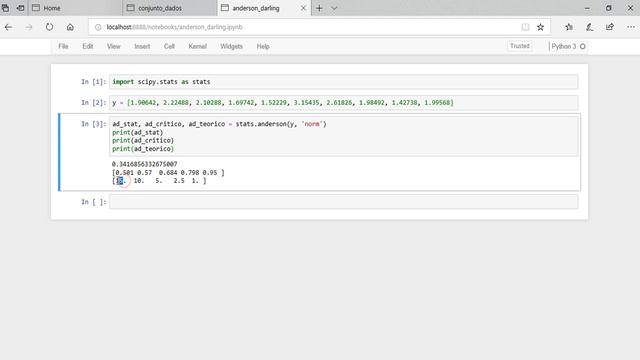
Task: Open the Cell menu
Action: 169,47
